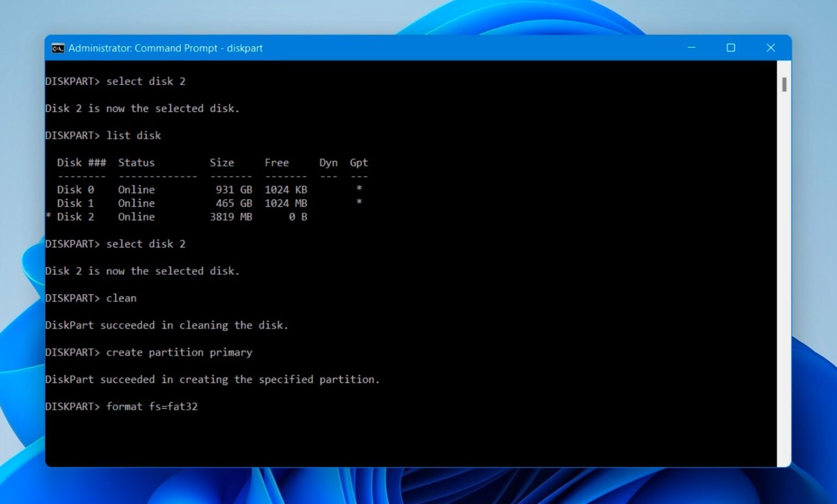The width and height of the screenshot is (837, 504).
Task: Click the 'Free' column header
Action: [276, 163]
